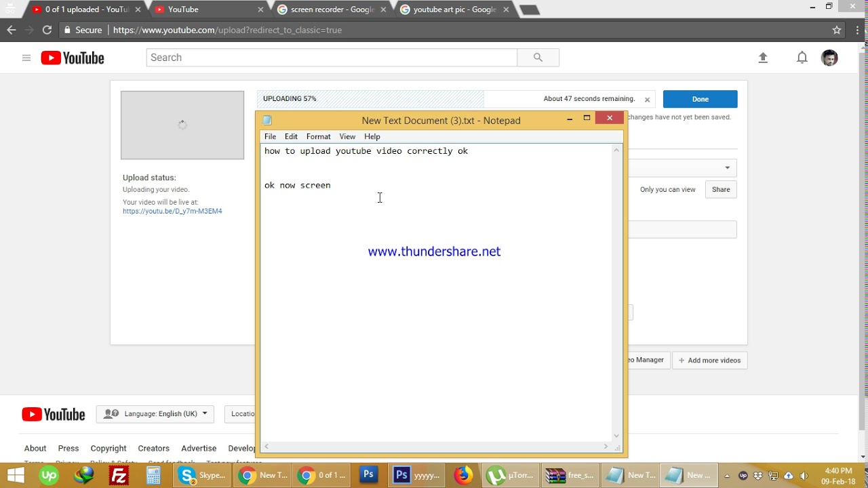Click the Notepad document icon in title bar
This screenshot has width=868, height=488.
click(x=267, y=121)
